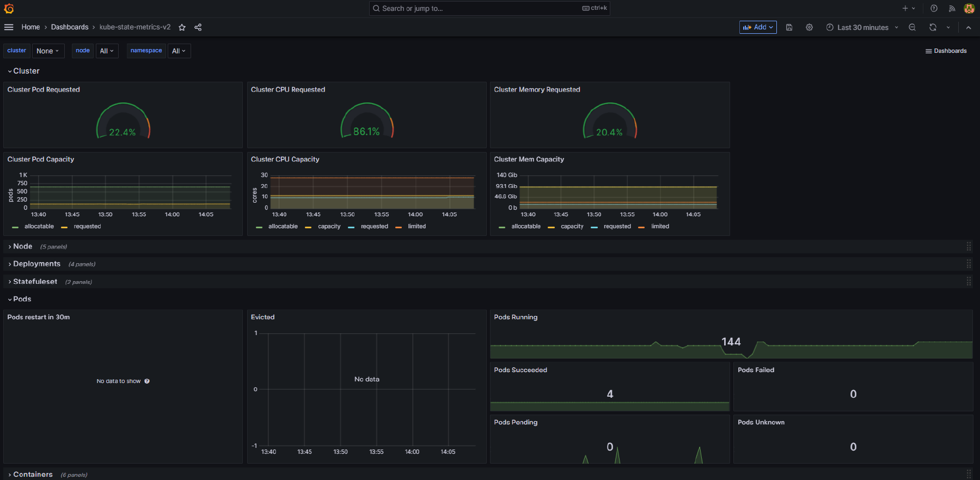
Task: Star the kube-state-metrics-v2 dashboard
Action: 182,27
